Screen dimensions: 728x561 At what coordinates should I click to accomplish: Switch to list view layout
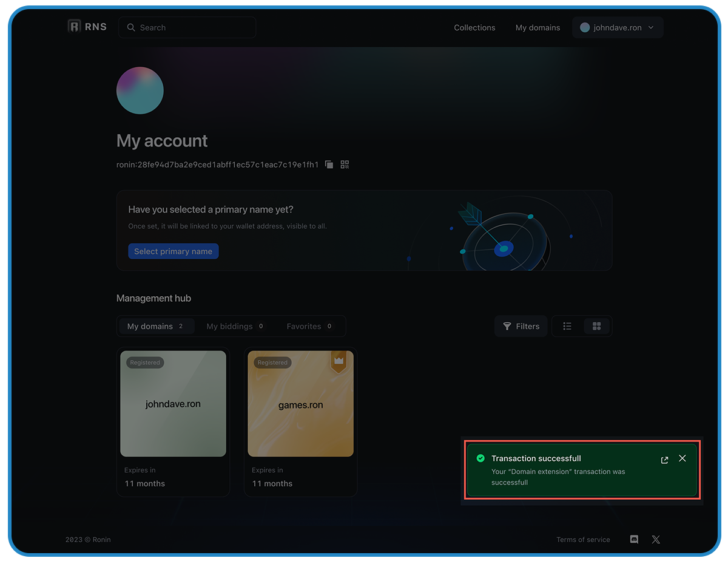[x=567, y=326]
